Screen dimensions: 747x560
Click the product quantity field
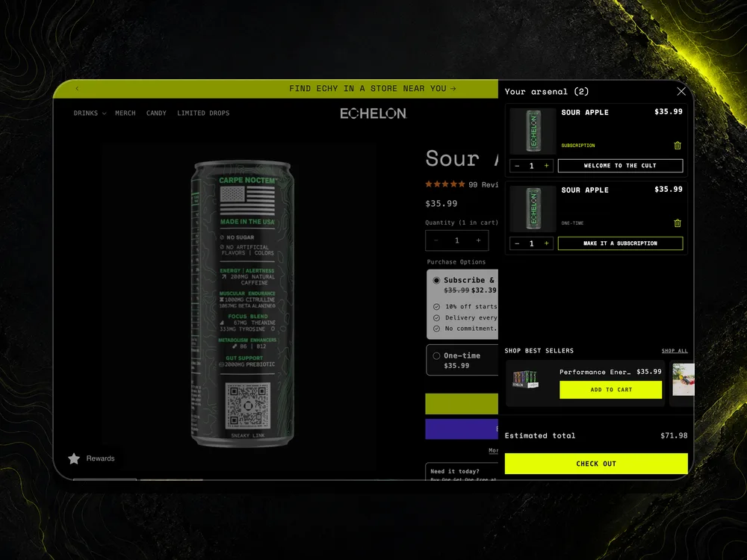click(457, 240)
